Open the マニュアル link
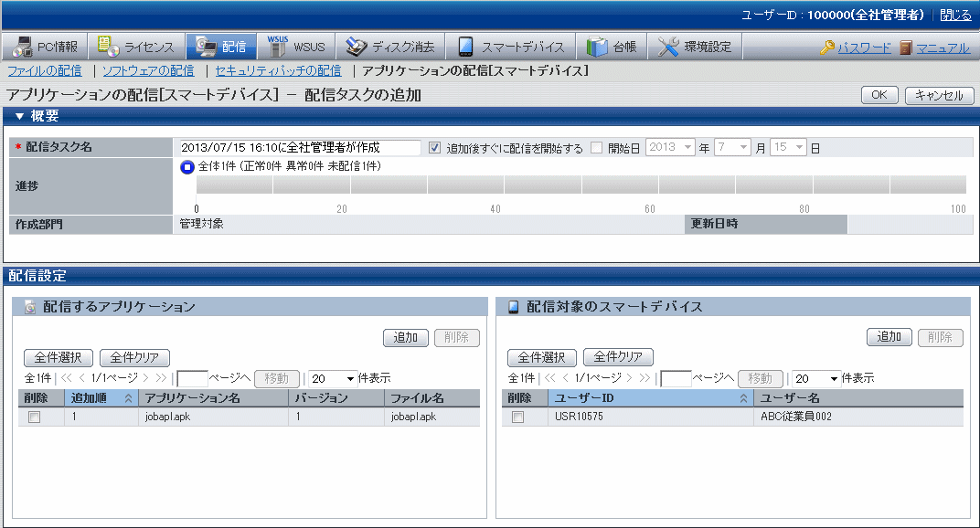 point(943,48)
